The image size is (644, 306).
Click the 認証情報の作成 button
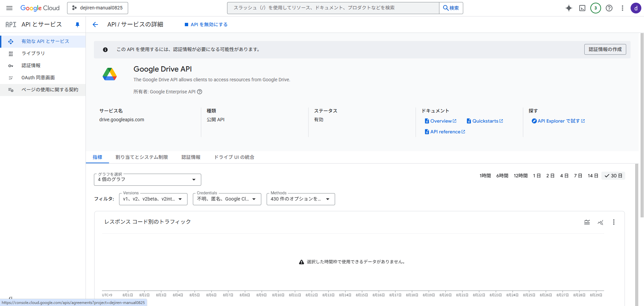(605, 49)
